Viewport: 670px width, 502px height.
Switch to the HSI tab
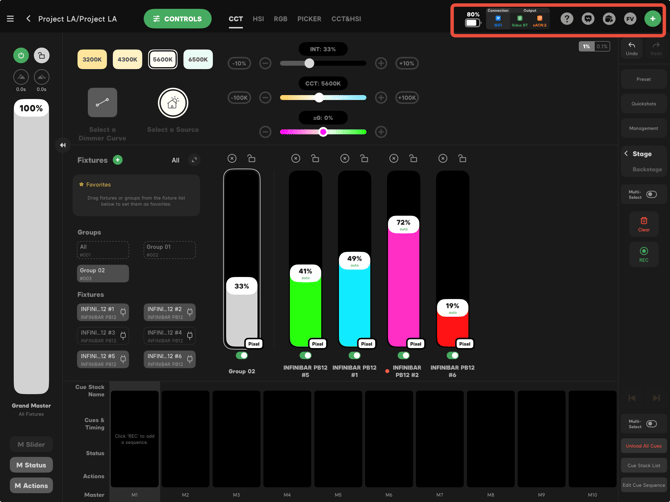click(x=258, y=19)
